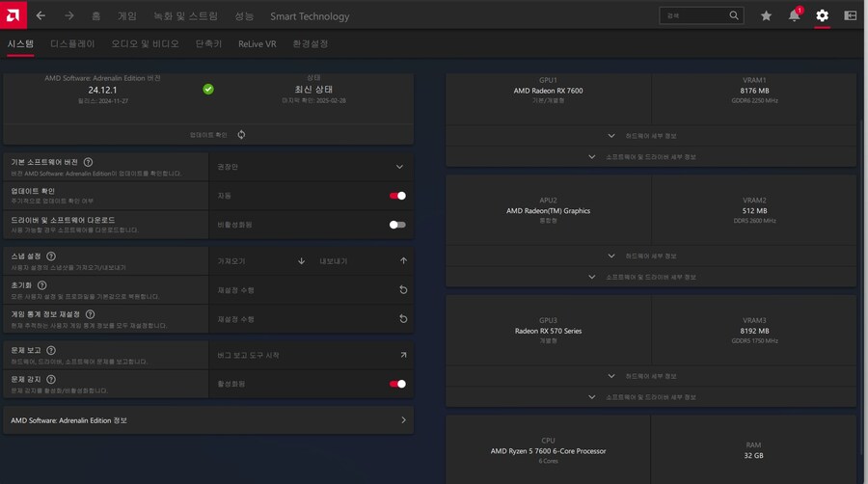
Task: Turn off the 문제 감지 toggle
Action: pos(397,384)
